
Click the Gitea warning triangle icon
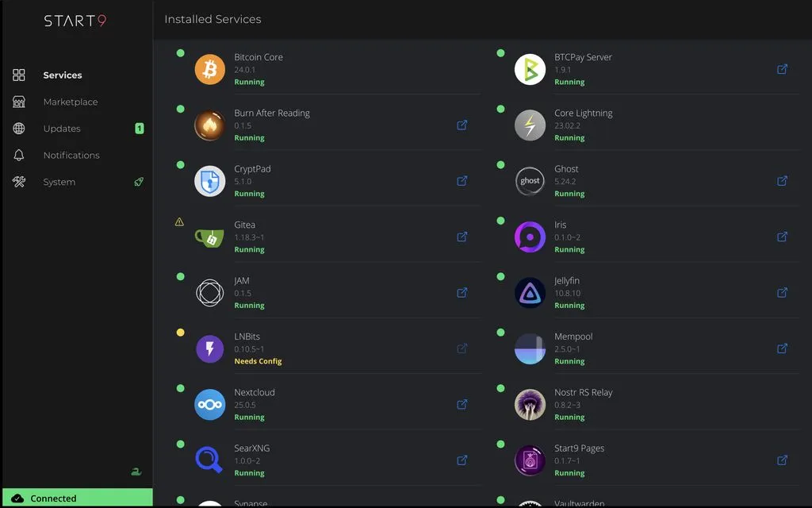(x=179, y=222)
